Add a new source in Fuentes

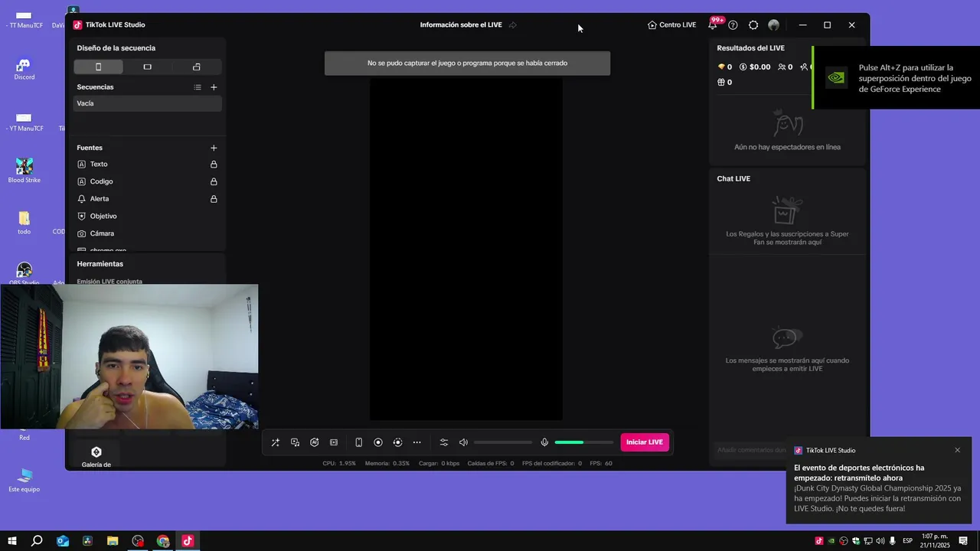pos(214,148)
